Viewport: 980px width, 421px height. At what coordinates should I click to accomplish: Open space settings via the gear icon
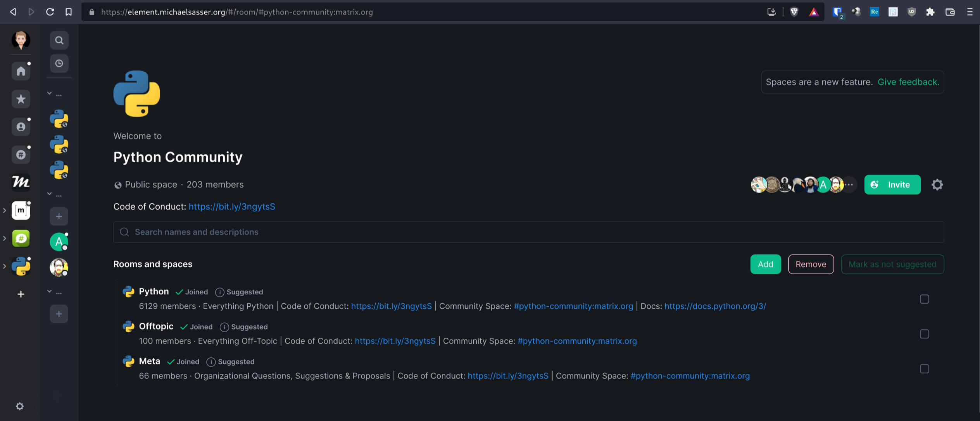(x=937, y=185)
